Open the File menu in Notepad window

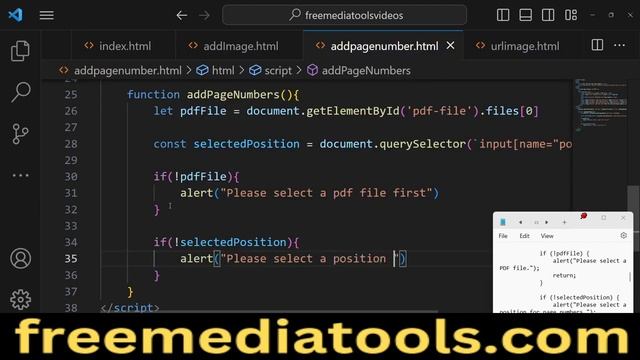click(503, 236)
